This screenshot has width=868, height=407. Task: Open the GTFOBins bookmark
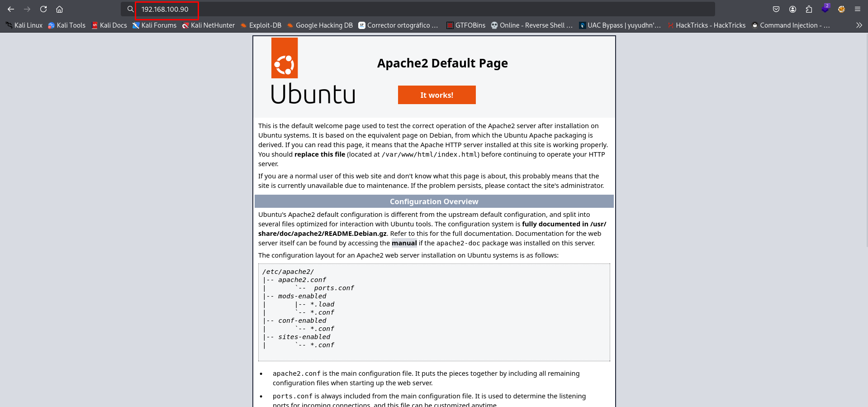click(466, 25)
